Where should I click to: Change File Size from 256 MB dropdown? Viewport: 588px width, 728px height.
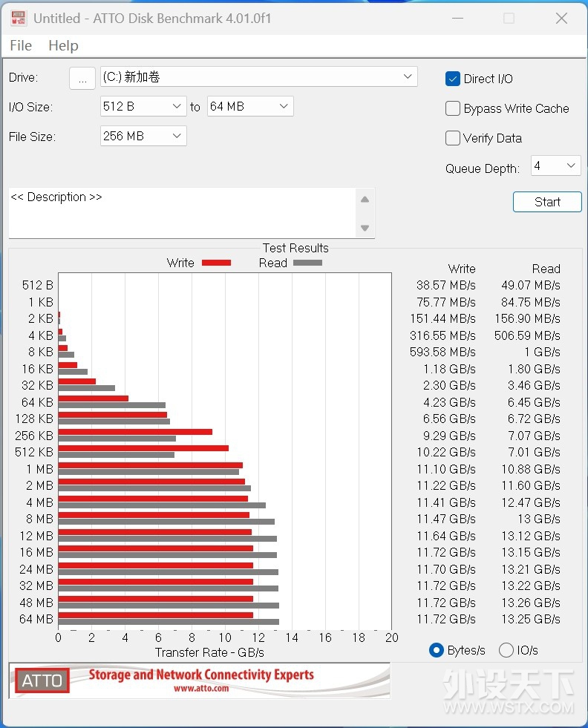coord(143,136)
